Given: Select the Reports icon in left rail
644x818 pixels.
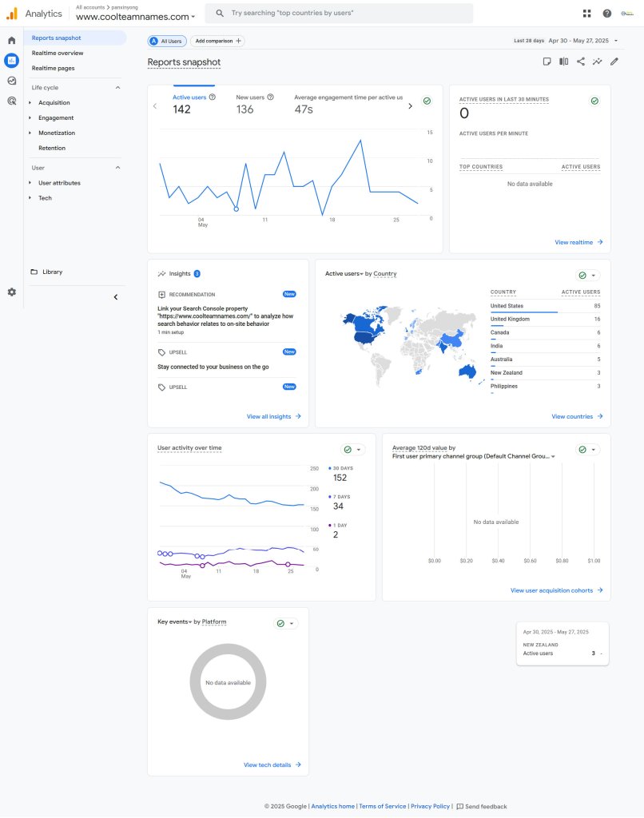Looking at the screenshot, I should coord(11,61).
